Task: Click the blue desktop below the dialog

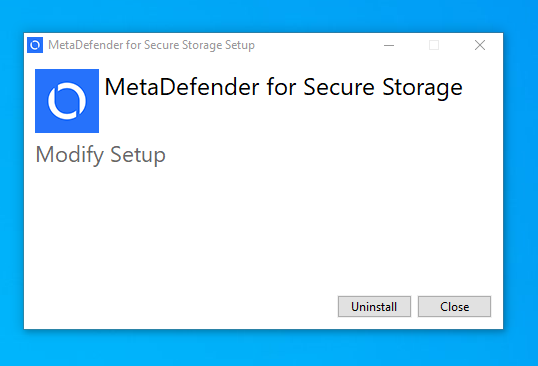Action: point(264,348)
